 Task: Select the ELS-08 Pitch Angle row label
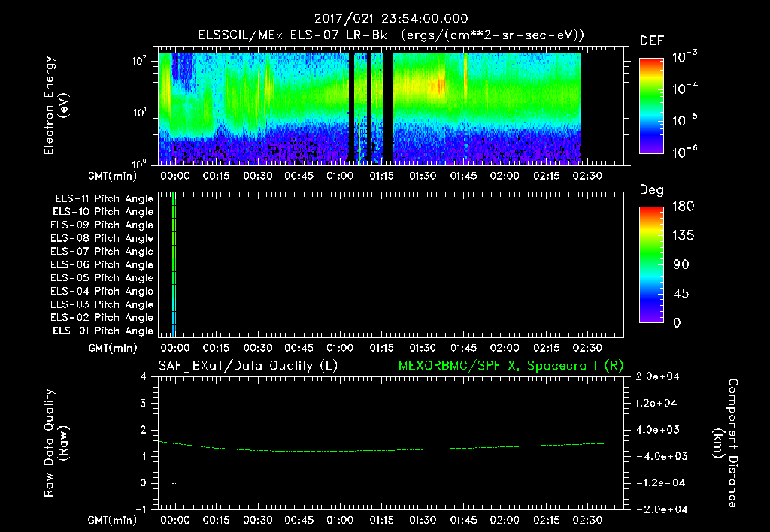pyautogui.click(x=102, y=238)
